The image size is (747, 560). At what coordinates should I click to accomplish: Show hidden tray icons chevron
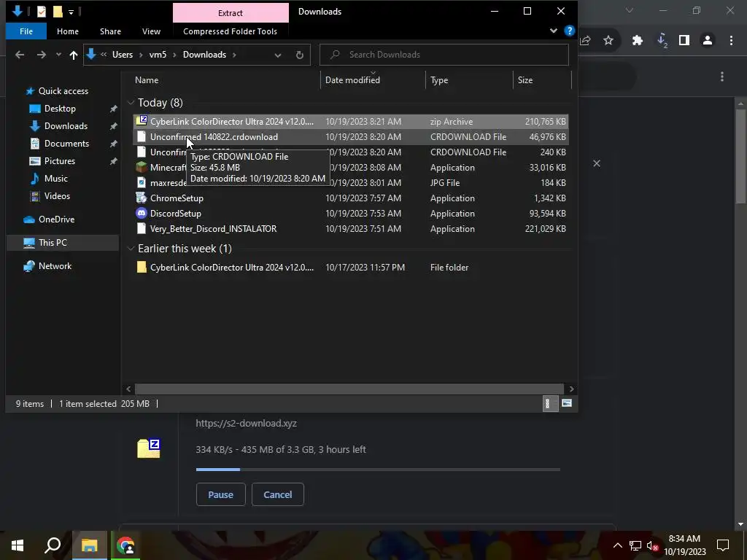pos(617,545)
